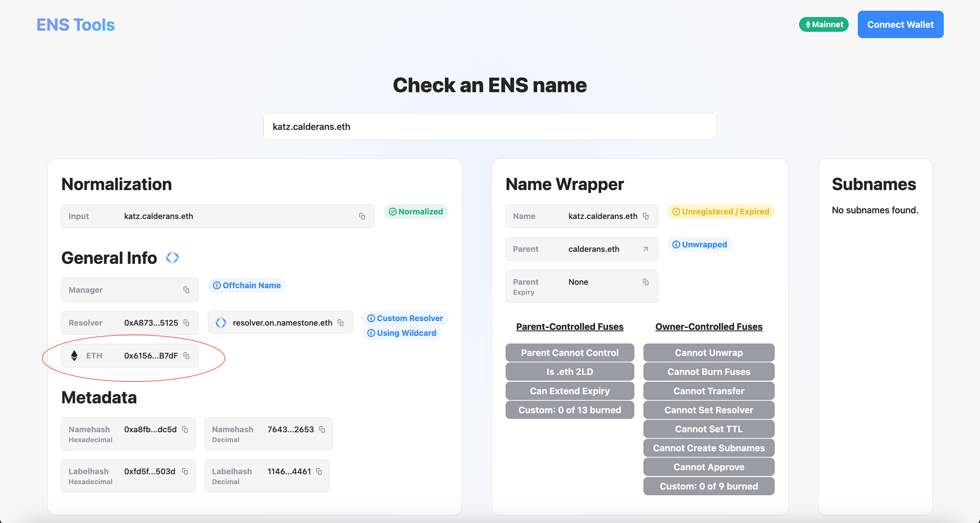
Task: Click Namehash hex value 0xa8fb...dc5d
Action: (150, 429)
